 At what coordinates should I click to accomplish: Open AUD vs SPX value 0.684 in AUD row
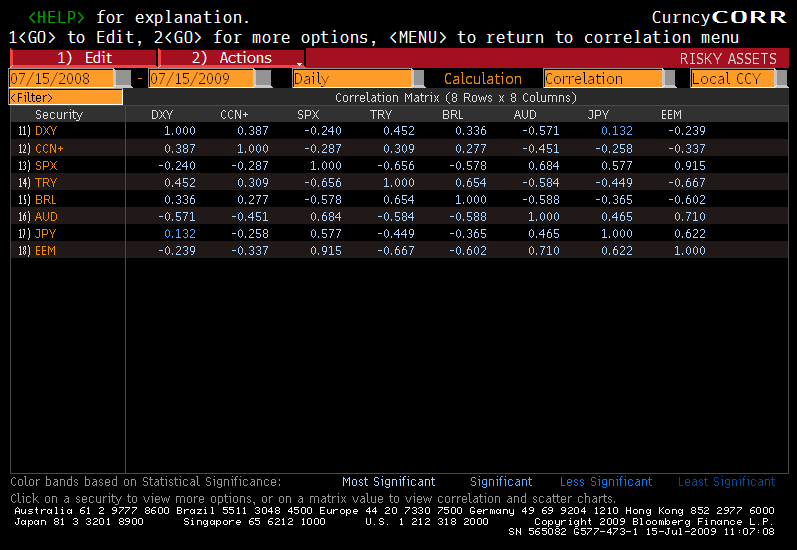[x=326, y=217]
